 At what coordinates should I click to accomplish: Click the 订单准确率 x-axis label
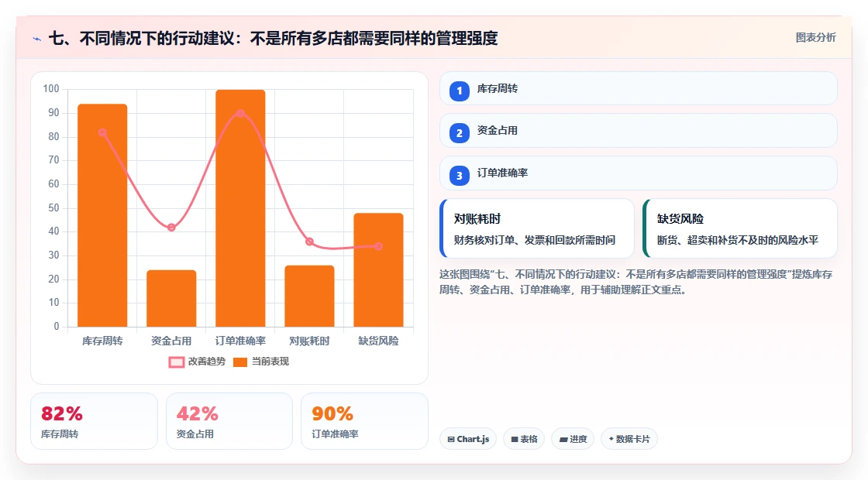pyautogui.click(x=240, y=341)
